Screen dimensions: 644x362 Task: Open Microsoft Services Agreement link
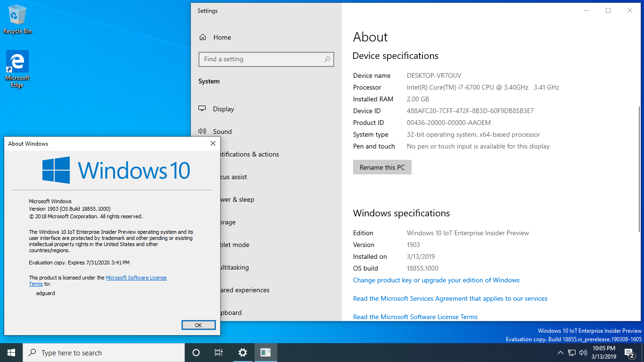[x=450, y=298]
